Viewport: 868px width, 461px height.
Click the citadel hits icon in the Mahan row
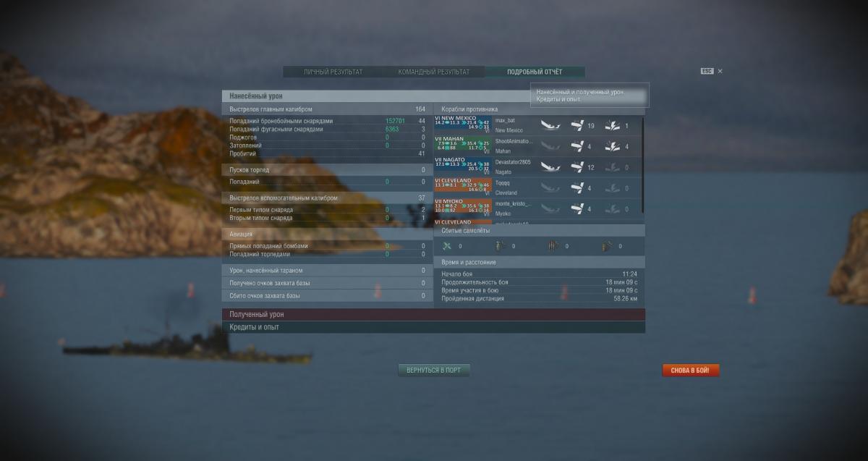pyautogui.click(x=612, y=147)
